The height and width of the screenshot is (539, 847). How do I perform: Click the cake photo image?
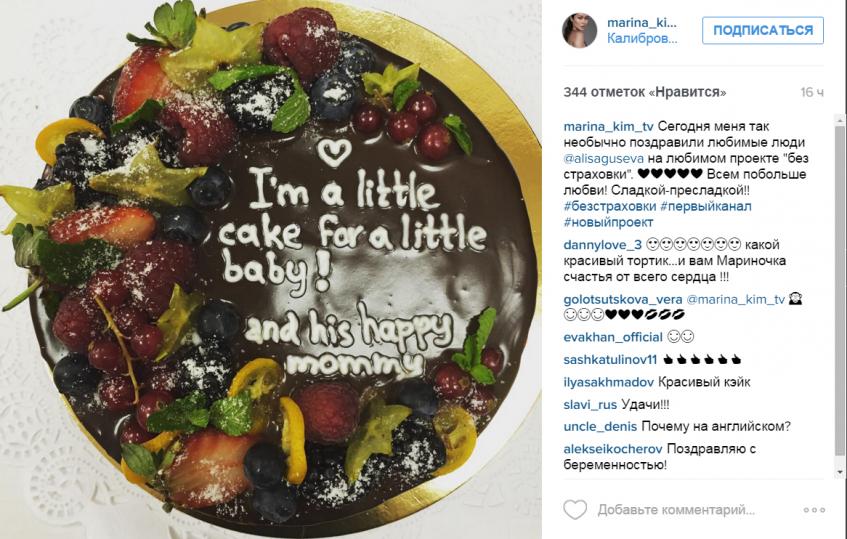tap(271, 270)
